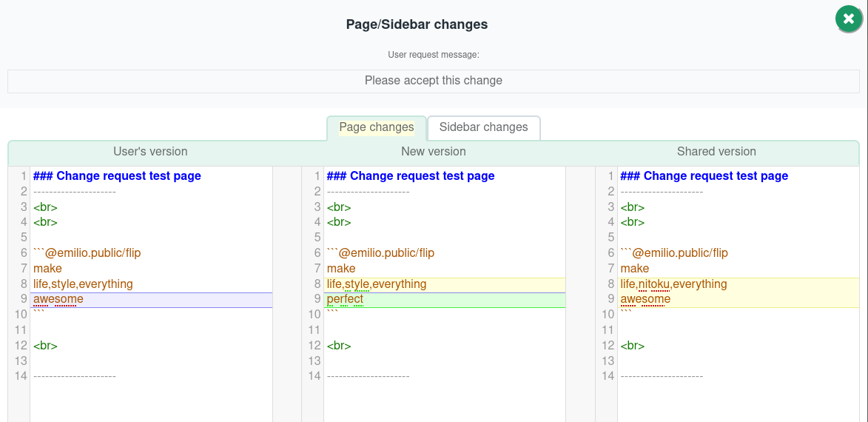Click '```@emilio.public/flip' in User's version
This screenshot has width=868, height=422.
(87, 253)
